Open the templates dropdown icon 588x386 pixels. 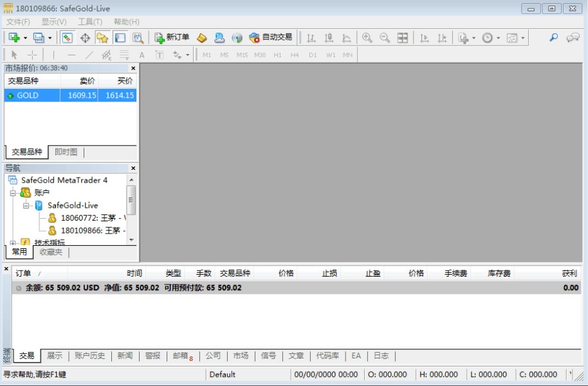click(512, 38)
